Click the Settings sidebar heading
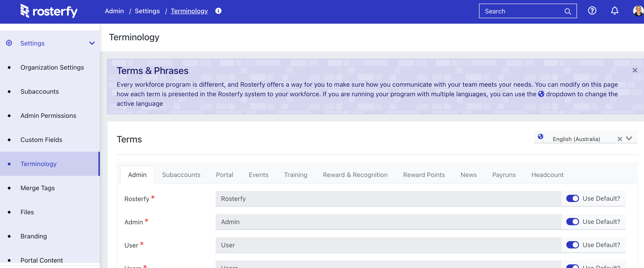 (32, 43)
